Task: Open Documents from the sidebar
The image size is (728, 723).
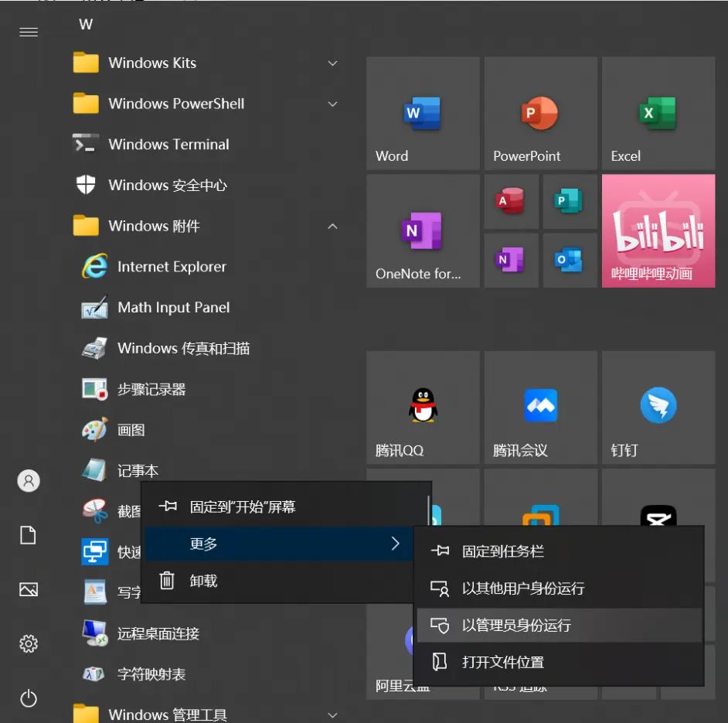Action: [x=29, y=535]
